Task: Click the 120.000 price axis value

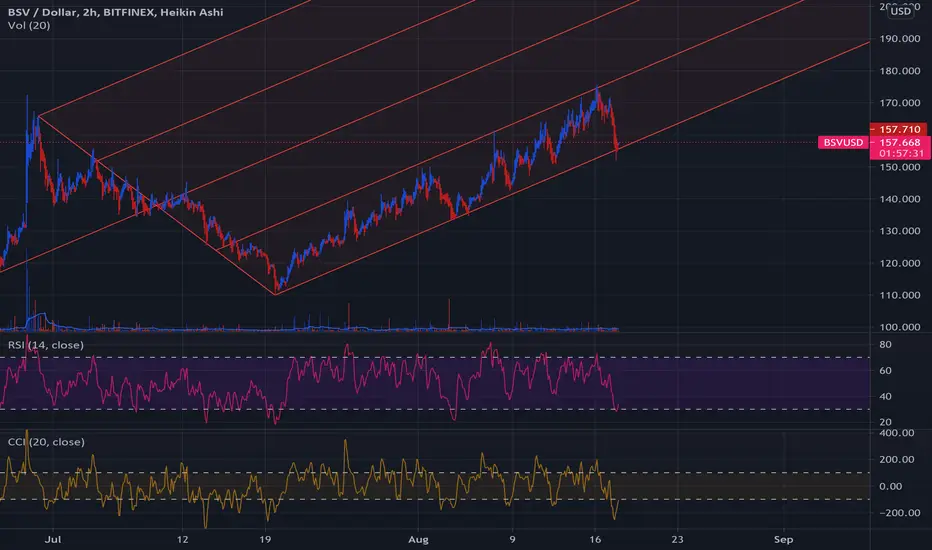Action: [899, 263]
